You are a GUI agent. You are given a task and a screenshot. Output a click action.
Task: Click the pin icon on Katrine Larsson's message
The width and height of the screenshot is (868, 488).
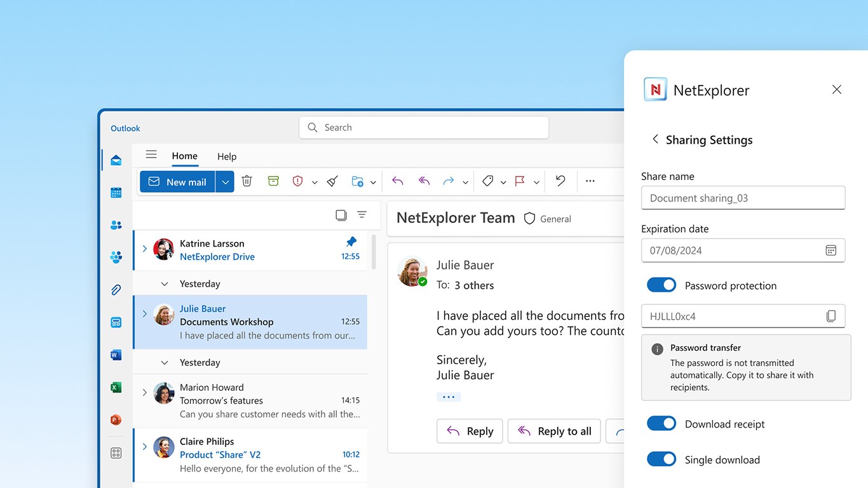coord(351,242)
